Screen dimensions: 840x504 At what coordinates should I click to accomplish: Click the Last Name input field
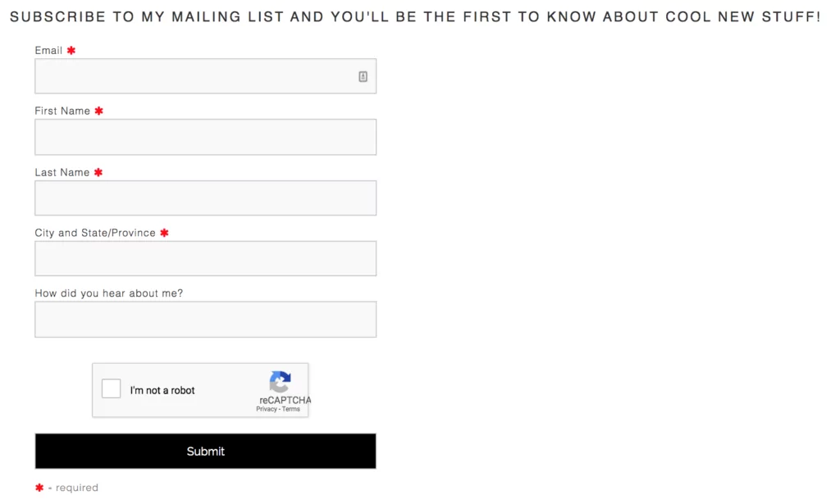pos(205,198)
